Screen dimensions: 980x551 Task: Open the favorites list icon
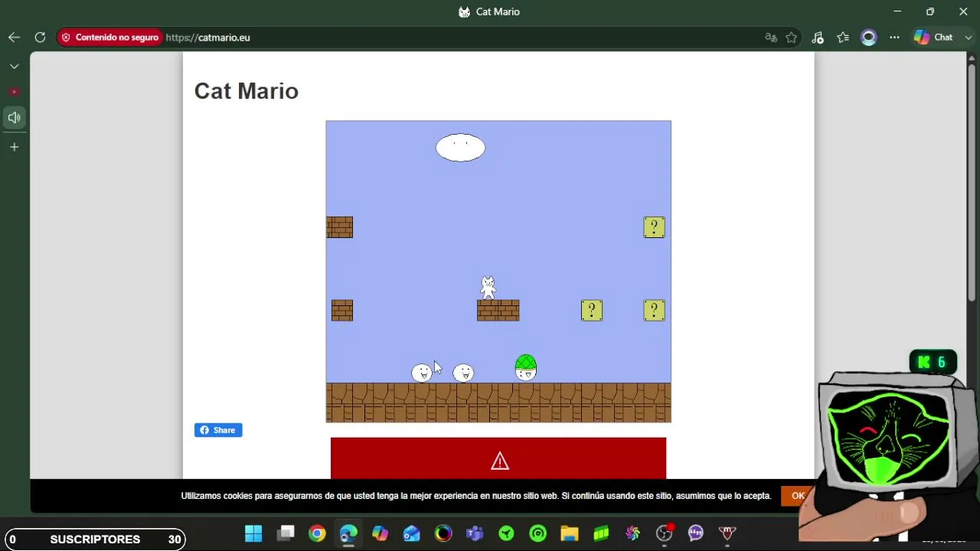pyautogui.click(x=843, y=37)
